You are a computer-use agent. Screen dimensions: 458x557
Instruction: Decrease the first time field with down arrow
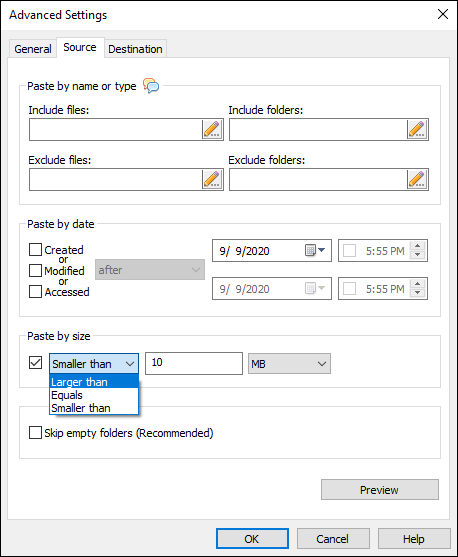pyautogui.click(x=418, y=255)
